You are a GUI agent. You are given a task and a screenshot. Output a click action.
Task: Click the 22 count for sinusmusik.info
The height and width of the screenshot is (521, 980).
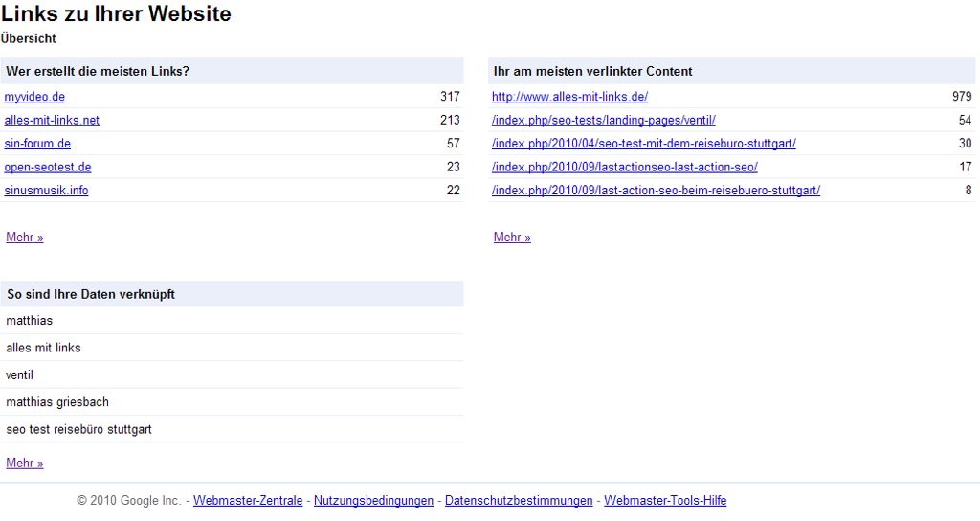click(x=454, y=191)
